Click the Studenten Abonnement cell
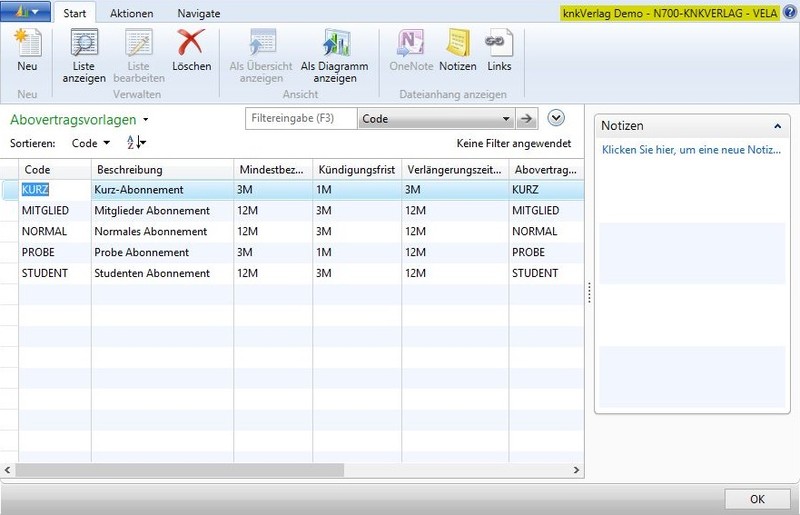The height and width of the screenshot is (515, 800). point(162,273)
